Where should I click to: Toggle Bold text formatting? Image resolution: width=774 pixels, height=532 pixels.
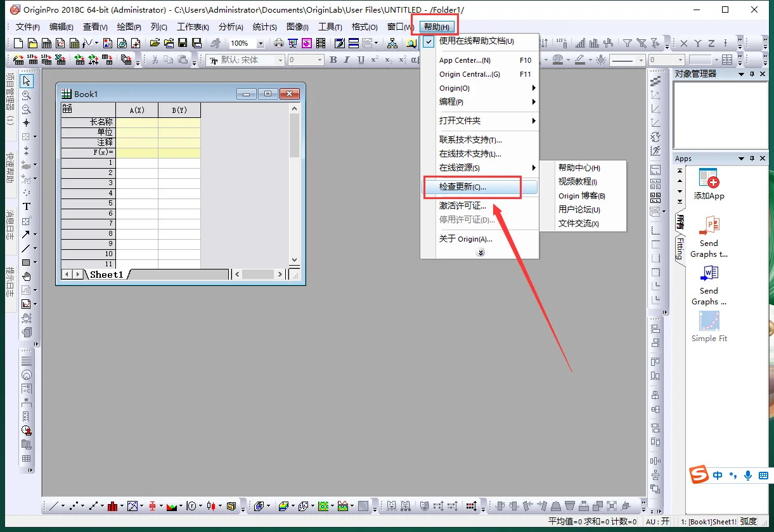[333, 60]
